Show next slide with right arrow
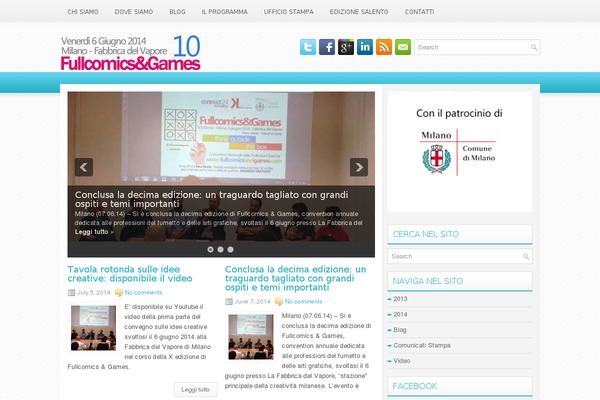The height and width of the screenshot is (400, 600). (359, 167)
